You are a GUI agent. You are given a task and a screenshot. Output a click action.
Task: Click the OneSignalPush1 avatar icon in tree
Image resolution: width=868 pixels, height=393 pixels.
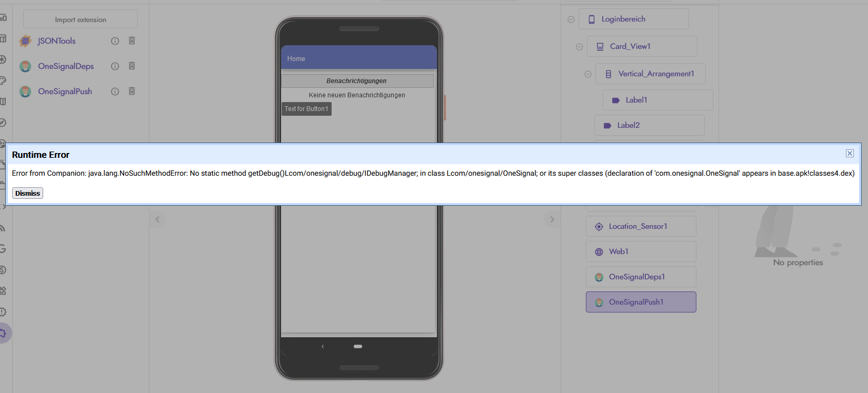point(599,303)
